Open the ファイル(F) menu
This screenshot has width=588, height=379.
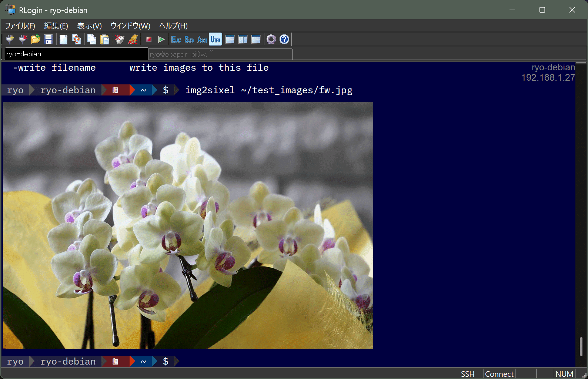(x=20, y=26)
